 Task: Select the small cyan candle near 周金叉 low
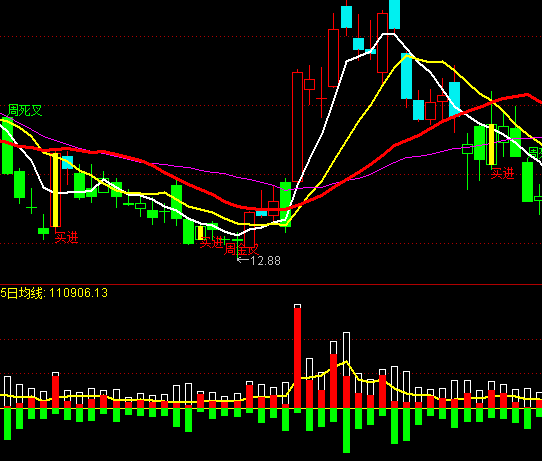tap(261, 213)
